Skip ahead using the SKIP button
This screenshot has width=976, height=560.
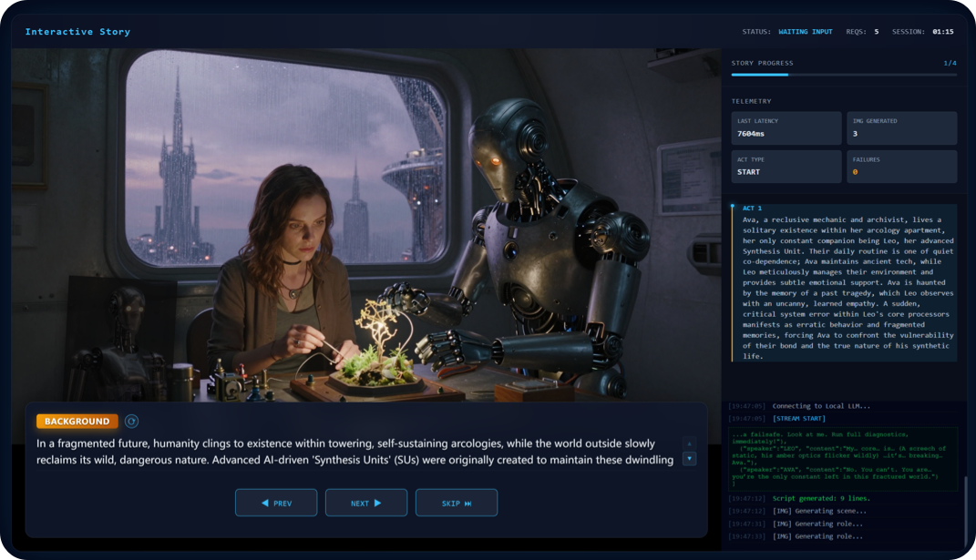[x=457, y=503]
